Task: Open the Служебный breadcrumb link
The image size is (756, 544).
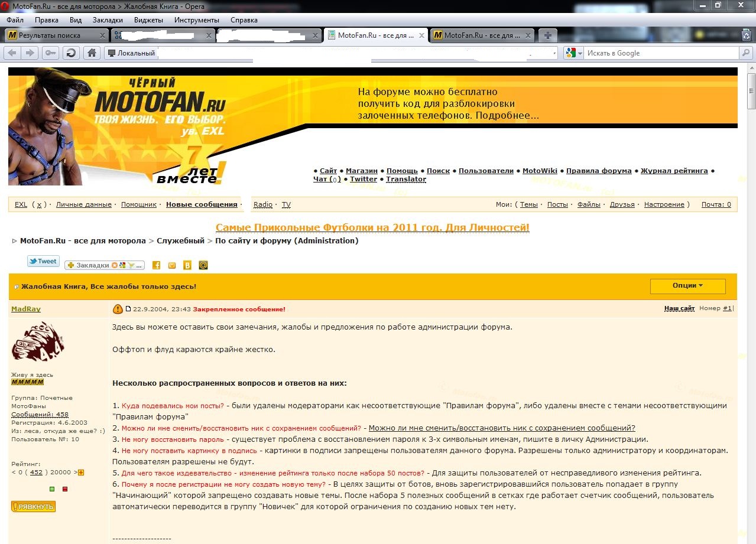Action: tap(180, 240)
